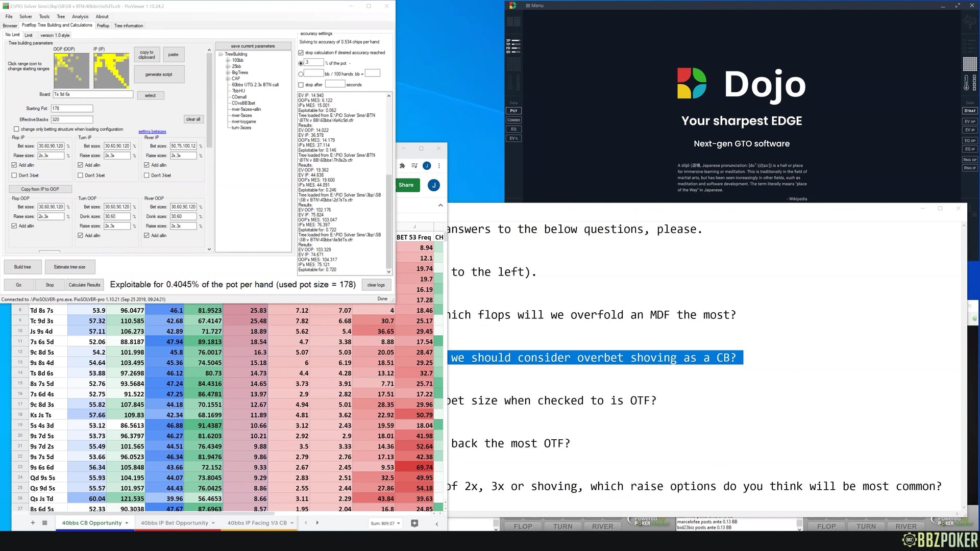Click the sheet list icon beside plus

click(x=44, y=523)
